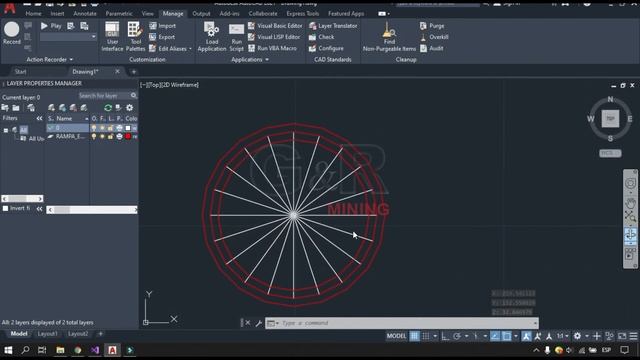
Task: Switch to the Home ribbon tab
Action: tap(33, 13)
